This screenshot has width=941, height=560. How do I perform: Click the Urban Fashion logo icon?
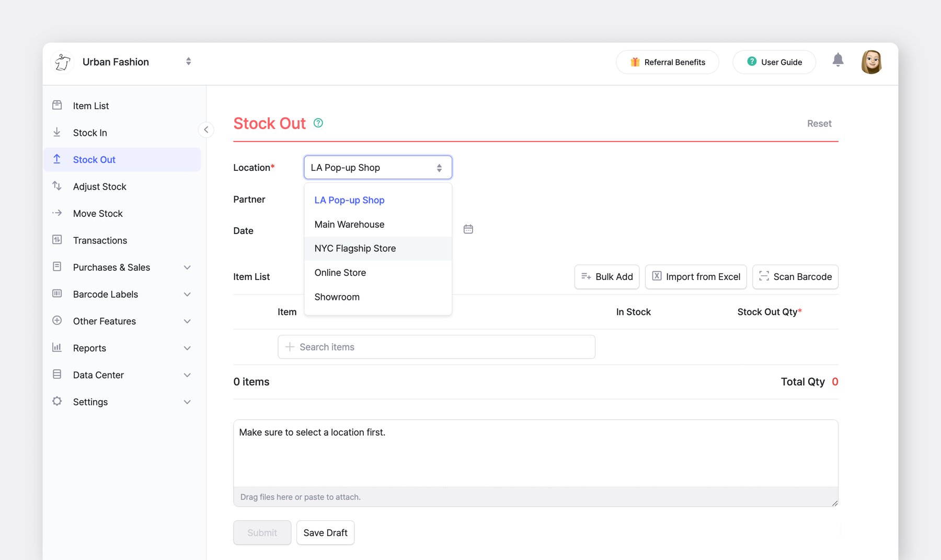[63, 62]
